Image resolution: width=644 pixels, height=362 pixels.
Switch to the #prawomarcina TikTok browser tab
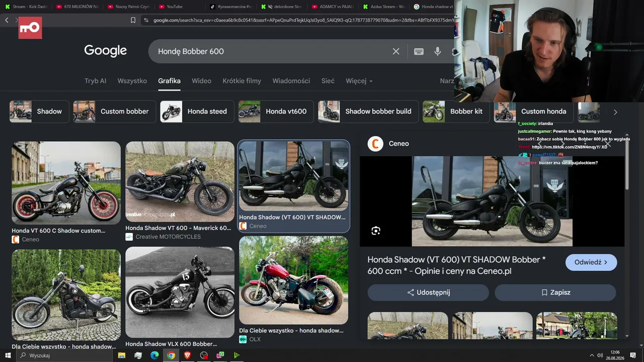[x=231, y=7]
